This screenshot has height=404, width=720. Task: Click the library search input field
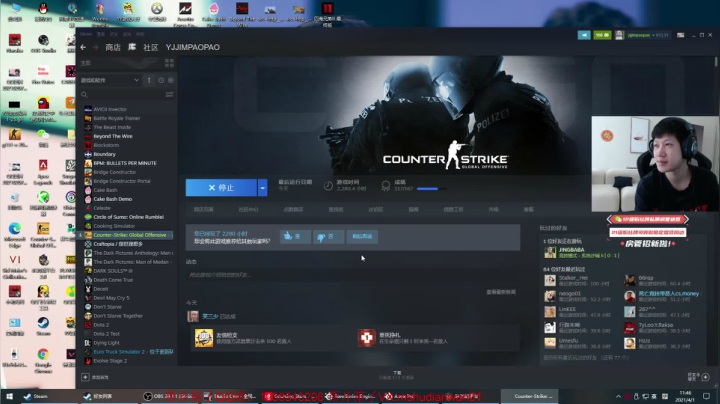point(126,95)
